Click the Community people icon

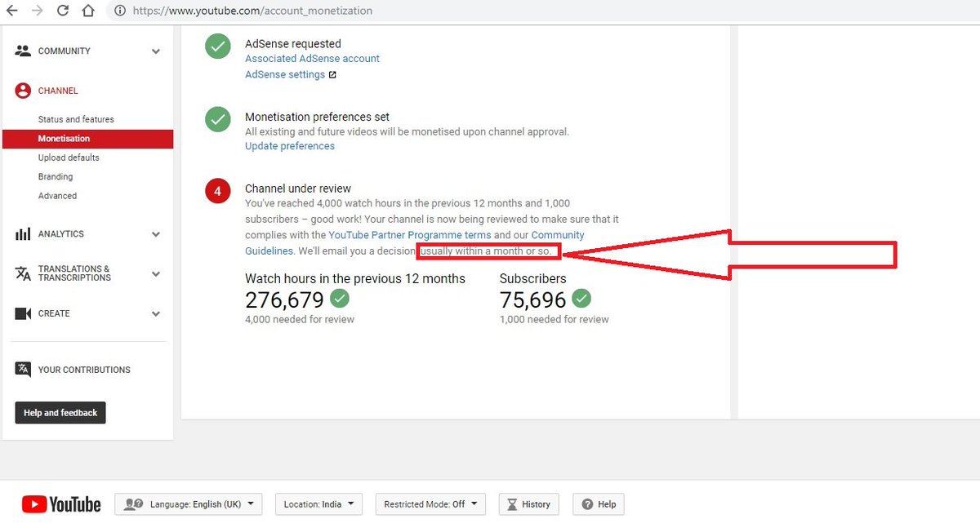pos(23,51)
